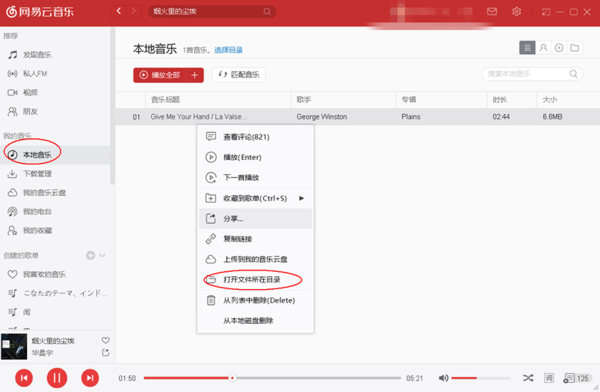Choose 复制链接 from context menu
The image size is (600, 392).
click(255, 239)
